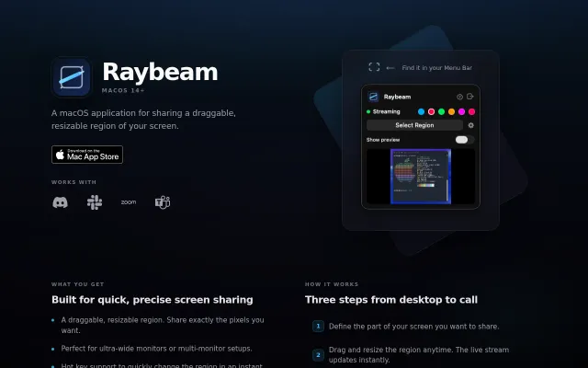
Task: Click the Microsoft Teams logo
Action: pos(163,202)
